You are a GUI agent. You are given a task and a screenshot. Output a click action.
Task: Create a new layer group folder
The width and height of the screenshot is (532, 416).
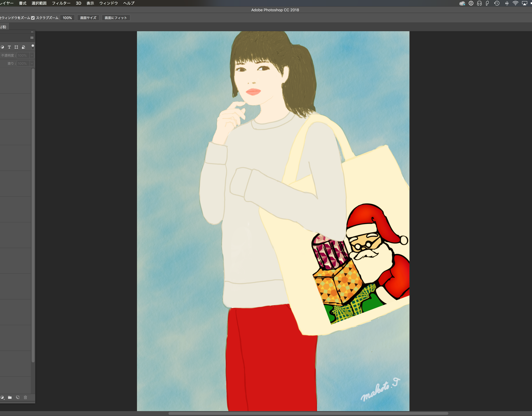tap(10, 397)
